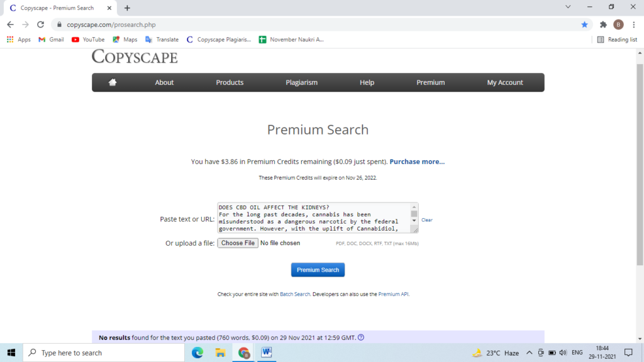This screenshot has height=362, width=644.
Task: Open the Copyscape Plagiaris... bookmark
Action: (x=218, y=40)
